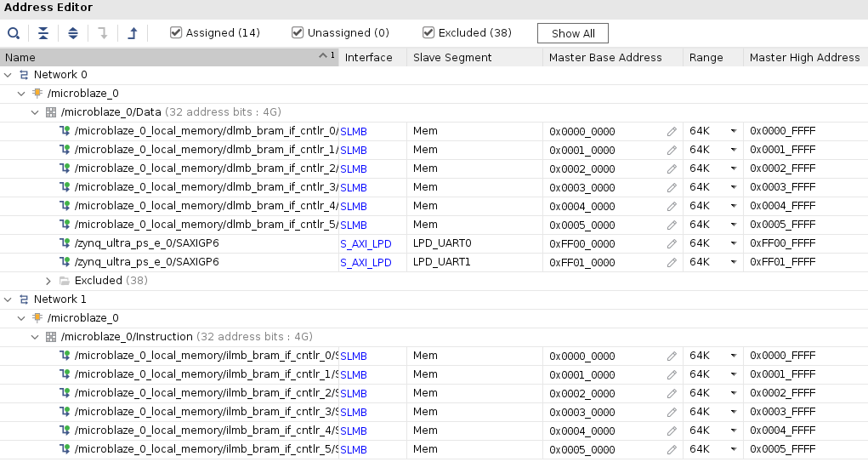Screen dimensions: 868x462
Task: Sort by Master High Address column header
Action: coord(805,57)
